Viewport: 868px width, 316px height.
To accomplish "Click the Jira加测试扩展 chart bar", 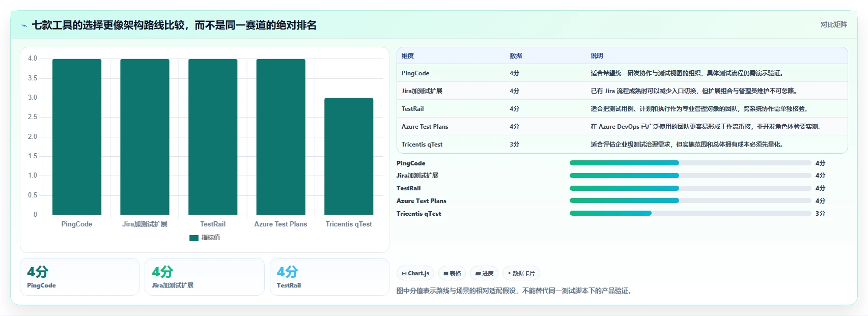I will [x=145, y=136].
